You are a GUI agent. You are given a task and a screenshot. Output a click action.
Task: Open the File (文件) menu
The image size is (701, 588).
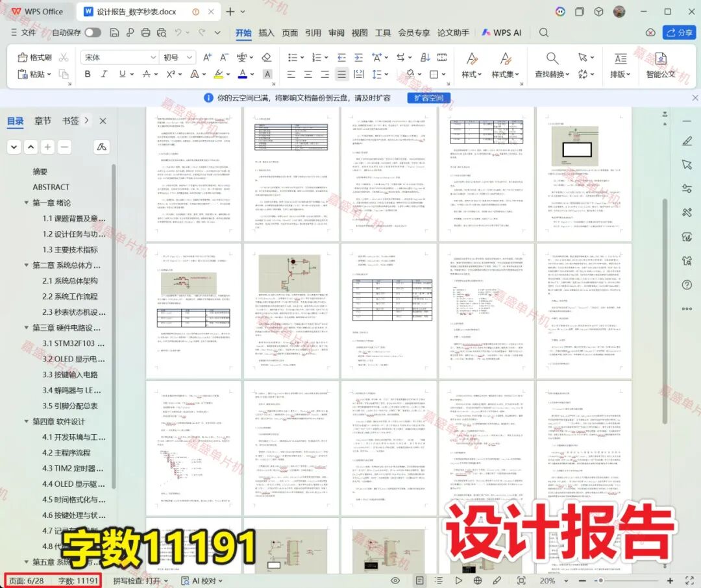click(23, 32)
